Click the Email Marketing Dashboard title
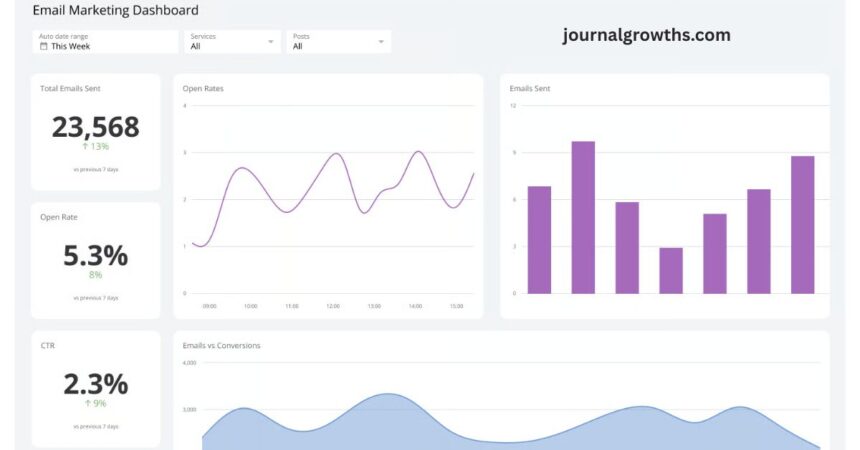 click(115, 10)
